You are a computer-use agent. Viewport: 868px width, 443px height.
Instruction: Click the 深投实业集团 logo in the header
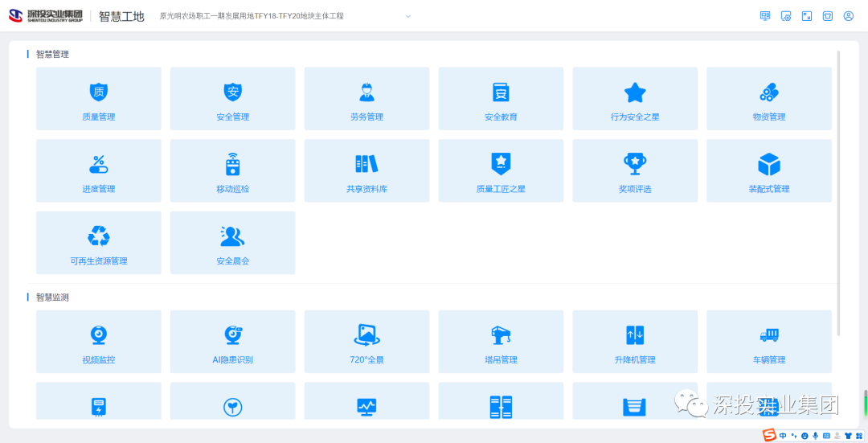pyautogui.click(x=45, y=16)
